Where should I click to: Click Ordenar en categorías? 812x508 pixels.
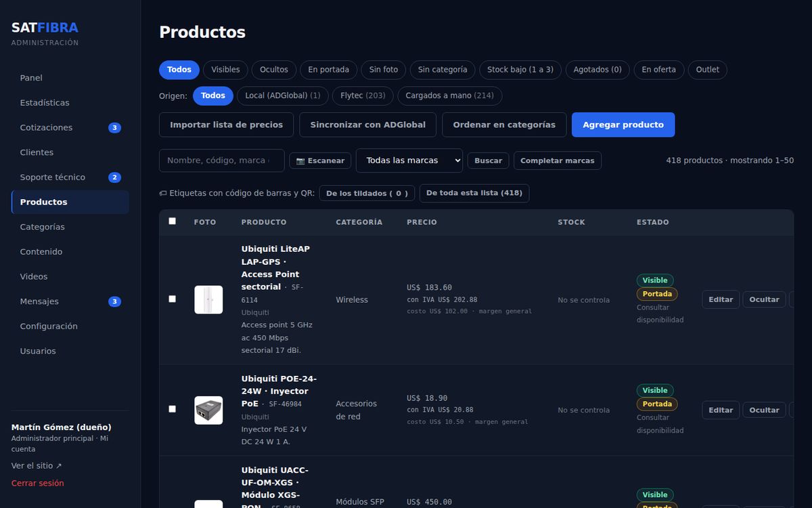click(504, 125)
